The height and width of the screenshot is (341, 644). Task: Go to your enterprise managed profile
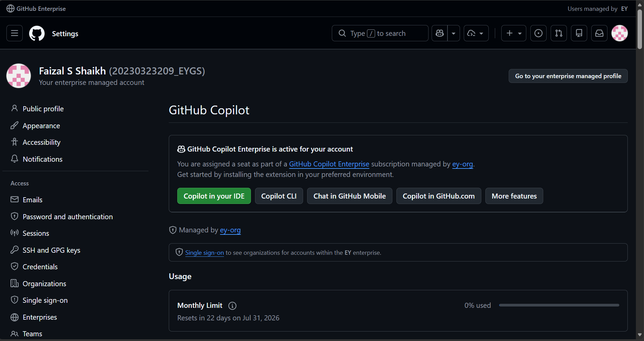pos(568,76)
